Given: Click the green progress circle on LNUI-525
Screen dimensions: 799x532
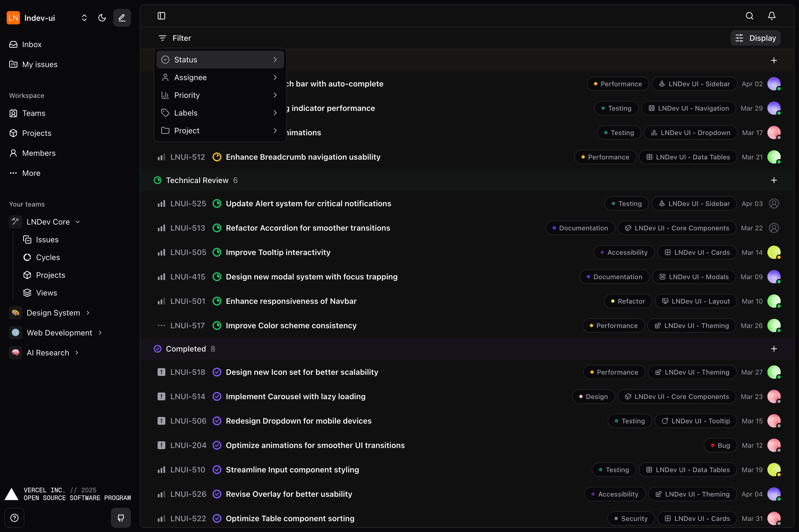Looking at the screenshot, I should click(217, 203).
